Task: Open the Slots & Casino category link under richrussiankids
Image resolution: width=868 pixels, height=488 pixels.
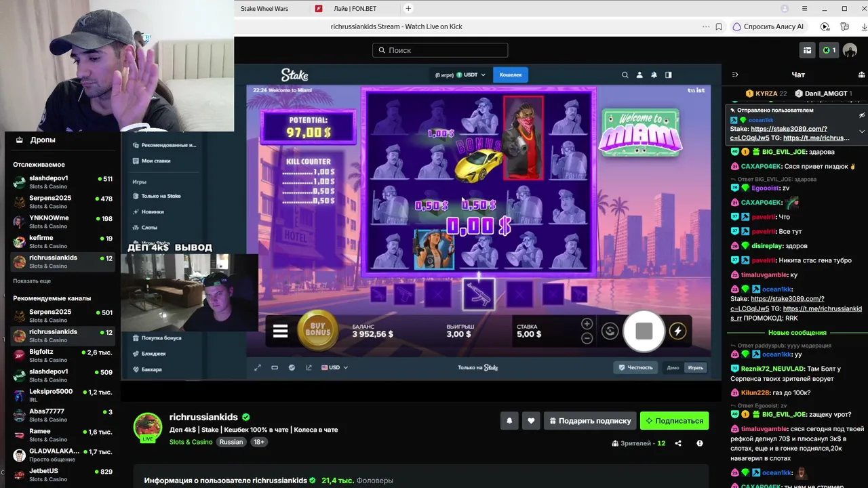Action: 191,442
